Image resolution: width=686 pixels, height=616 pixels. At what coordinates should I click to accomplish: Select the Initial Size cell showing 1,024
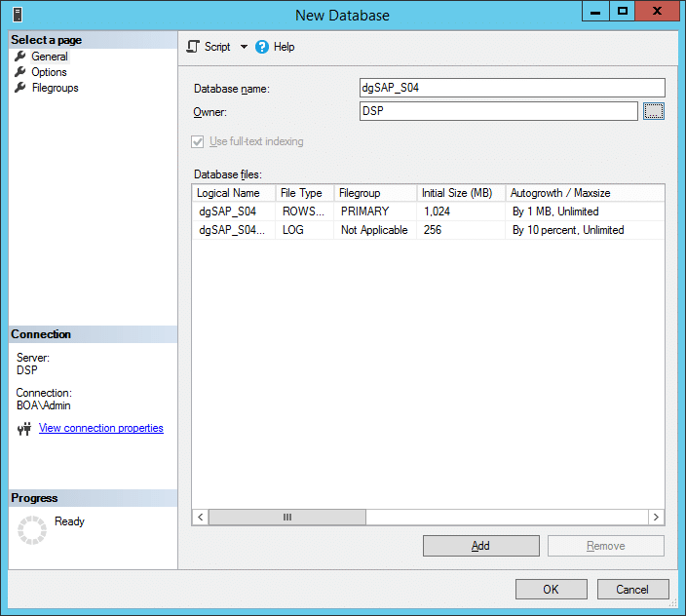[460, 212]
